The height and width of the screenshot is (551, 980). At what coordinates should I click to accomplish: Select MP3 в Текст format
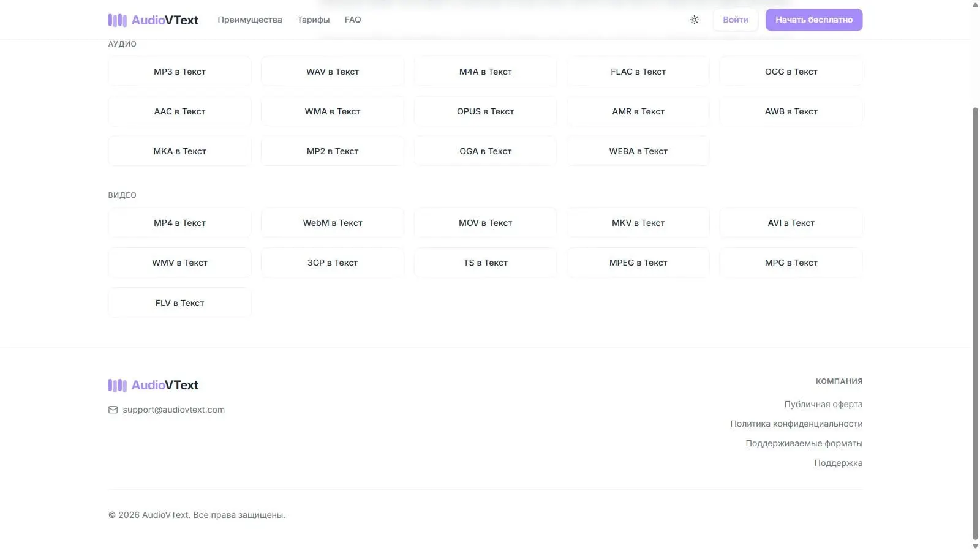(179, 72)
